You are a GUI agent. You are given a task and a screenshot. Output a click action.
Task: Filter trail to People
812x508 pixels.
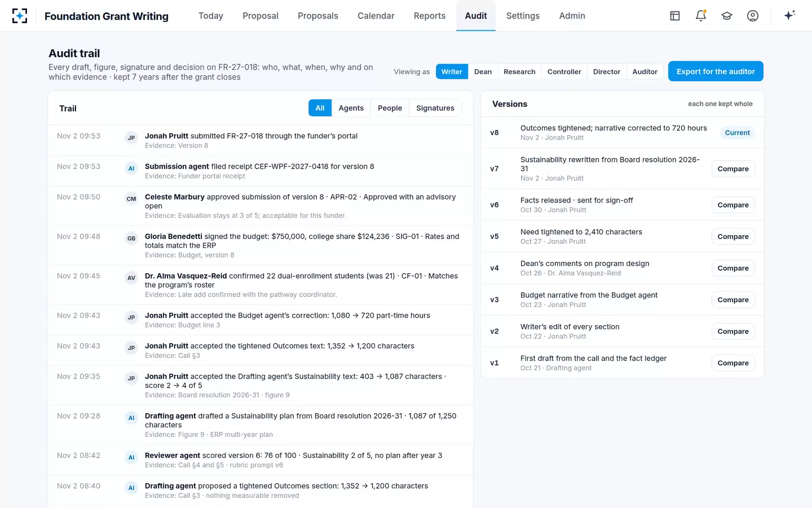pos(390,108)
